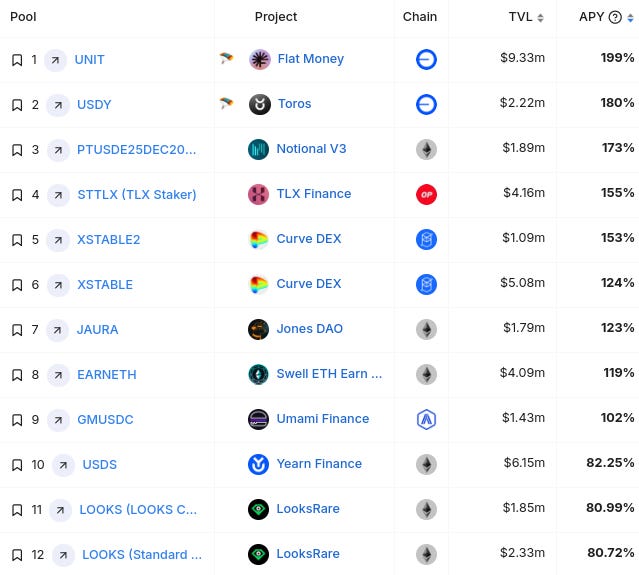Open external link arrow for STTLX pool

58,195
